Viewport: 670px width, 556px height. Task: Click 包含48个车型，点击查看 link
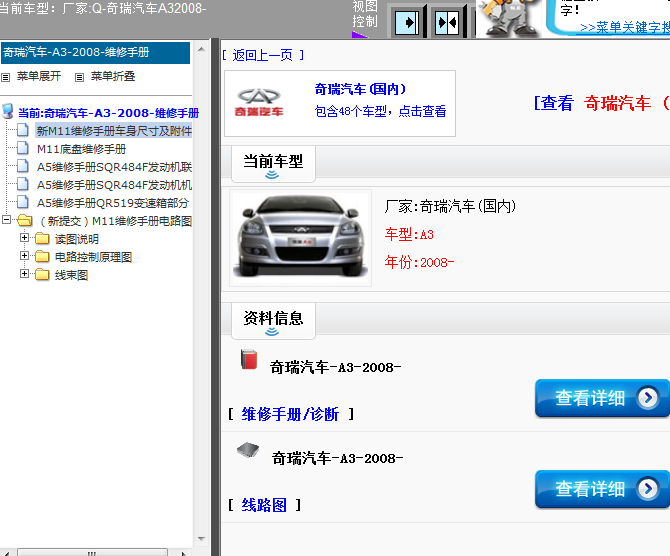380,111
